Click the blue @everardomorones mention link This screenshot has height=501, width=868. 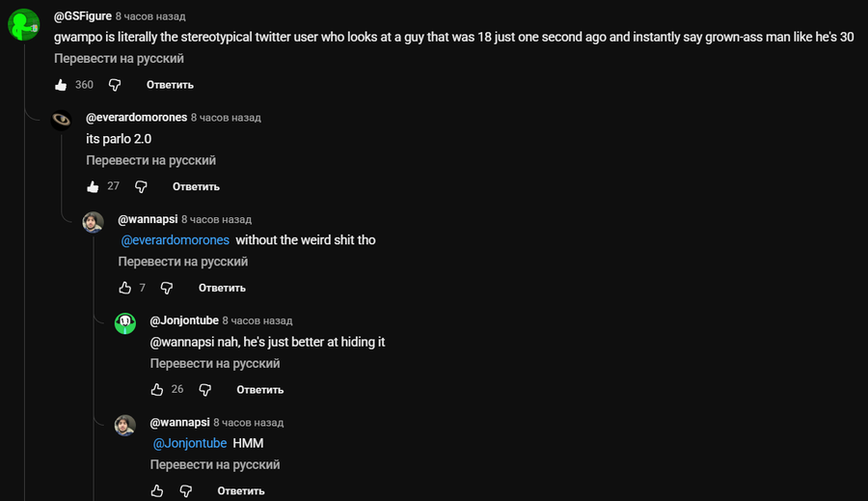tap(175, 240)
